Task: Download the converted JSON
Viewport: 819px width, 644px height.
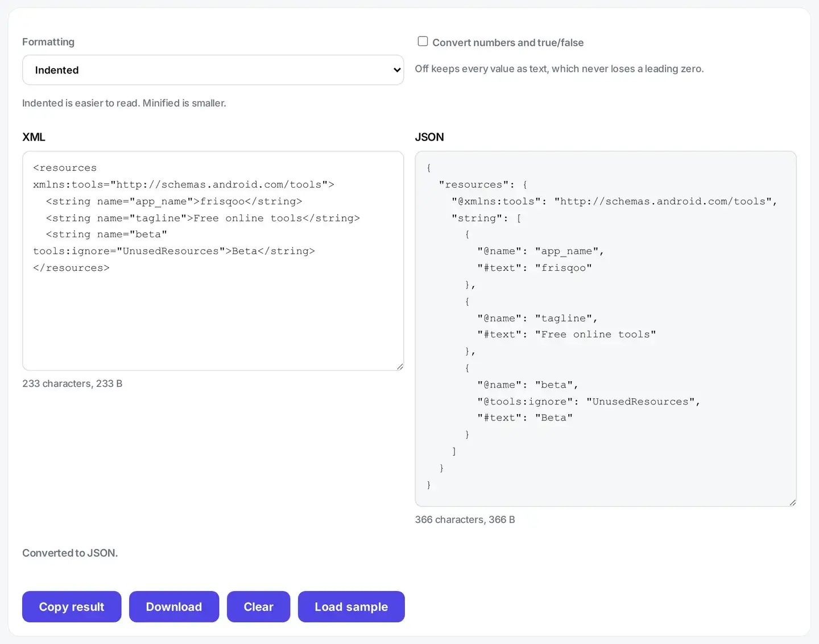Action: tap(174, 606)
